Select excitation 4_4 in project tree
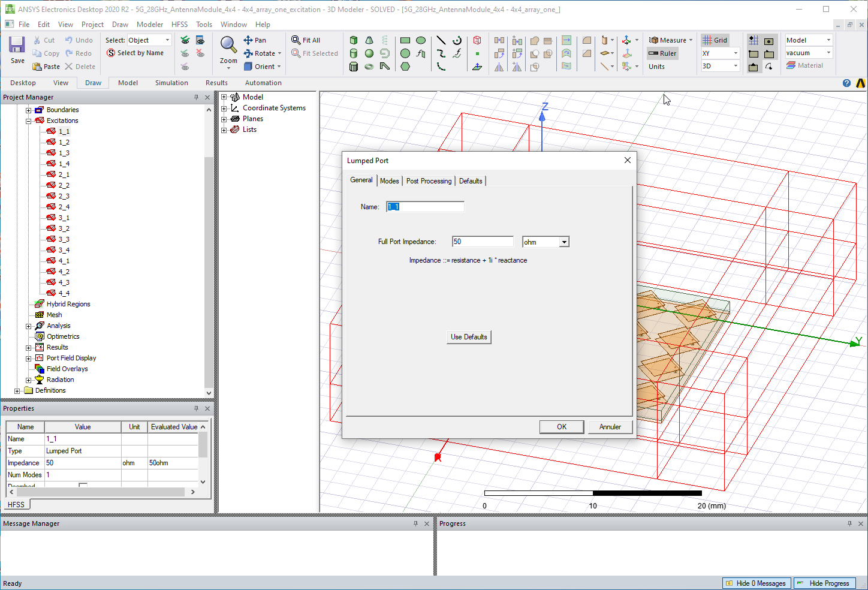Viewport: 868px width, 590px height. click(x=64, y=293)
